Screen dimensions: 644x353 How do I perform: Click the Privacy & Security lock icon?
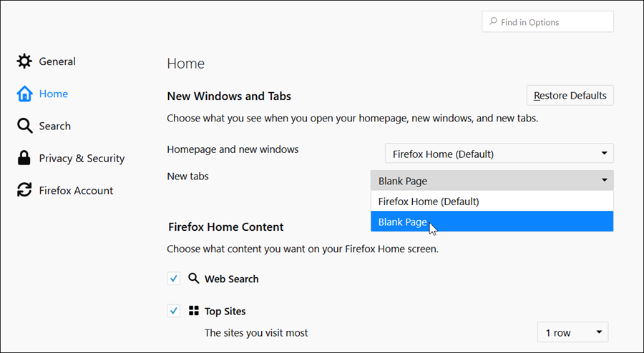point(24,158)
